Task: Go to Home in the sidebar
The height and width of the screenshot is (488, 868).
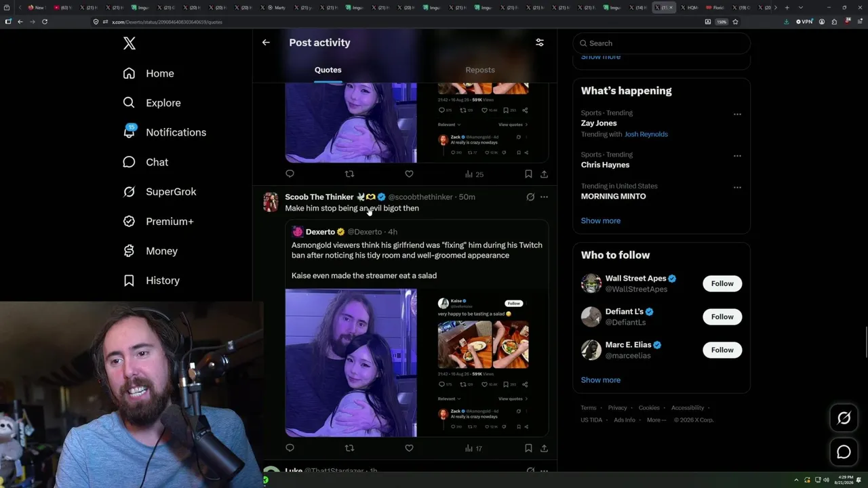Action: coord(149,73)
